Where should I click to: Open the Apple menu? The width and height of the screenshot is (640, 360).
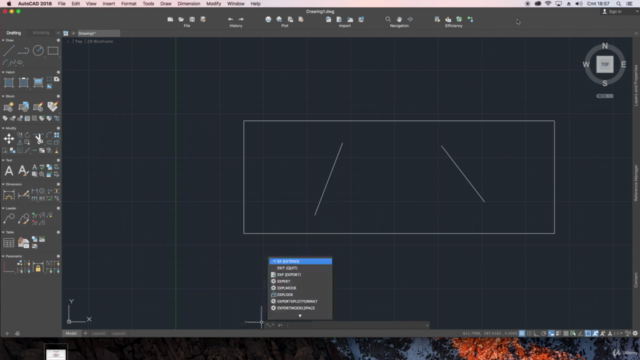[9, 4]
